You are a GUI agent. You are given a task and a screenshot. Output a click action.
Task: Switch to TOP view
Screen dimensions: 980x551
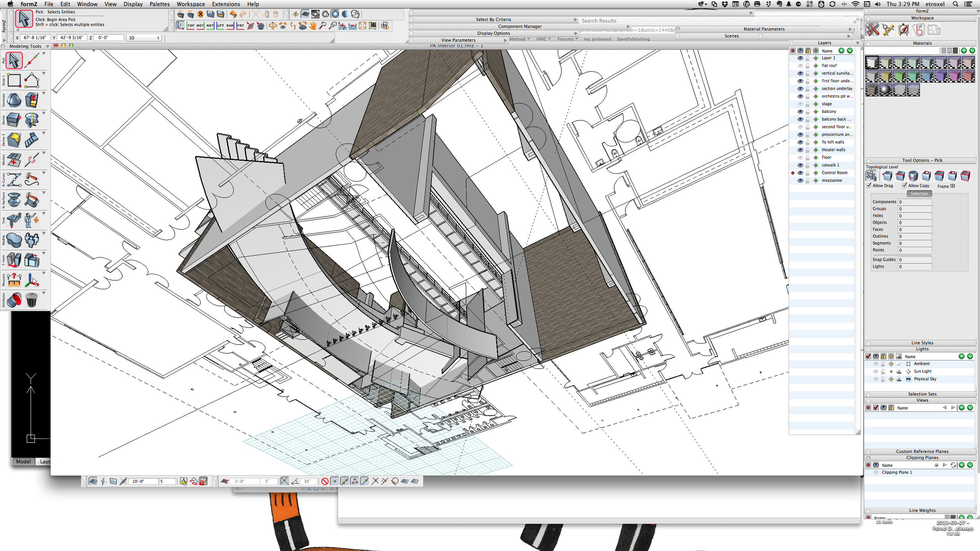191,26
